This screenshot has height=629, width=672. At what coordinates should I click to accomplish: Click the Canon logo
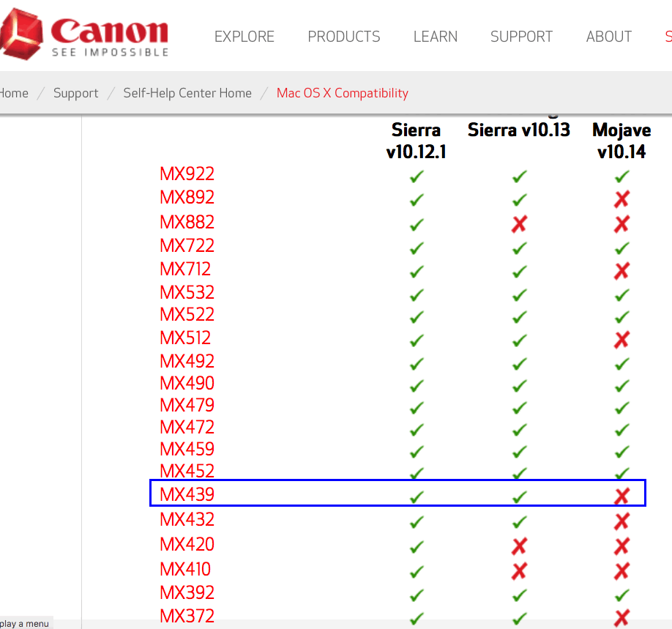84,34
